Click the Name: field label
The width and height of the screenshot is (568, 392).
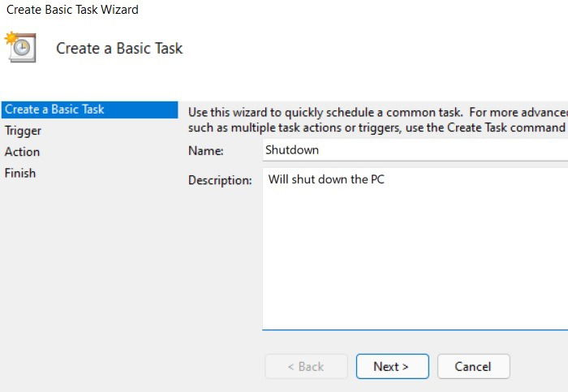click(x=206, y=151)
